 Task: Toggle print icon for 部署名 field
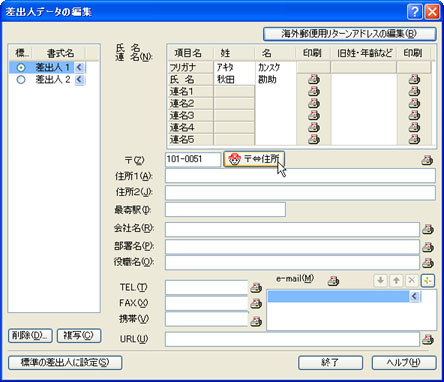pyautogui.click(x=428, y=247)
